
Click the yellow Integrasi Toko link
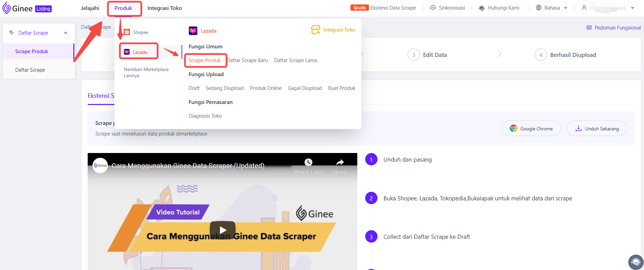(339, 30)
